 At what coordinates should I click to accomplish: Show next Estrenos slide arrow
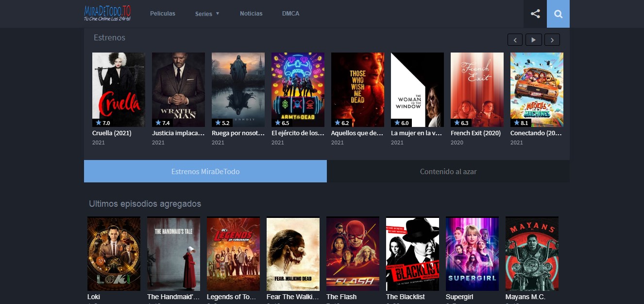[x=552, y=40]
